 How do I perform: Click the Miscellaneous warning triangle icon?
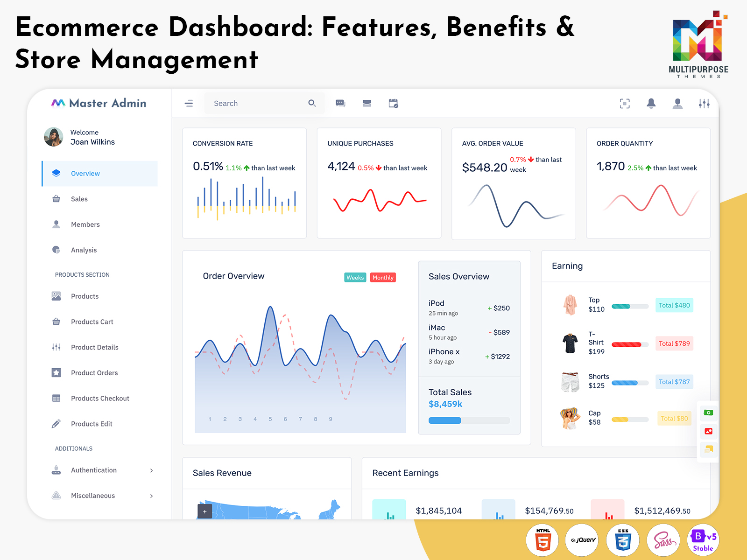tap(56, 496)
